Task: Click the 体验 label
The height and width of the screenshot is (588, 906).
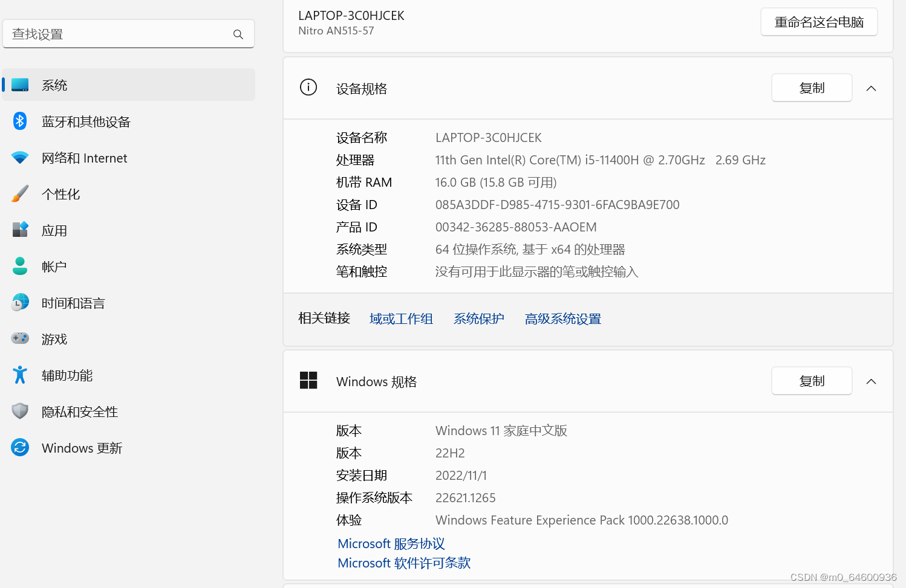Action: click(349, 520)
